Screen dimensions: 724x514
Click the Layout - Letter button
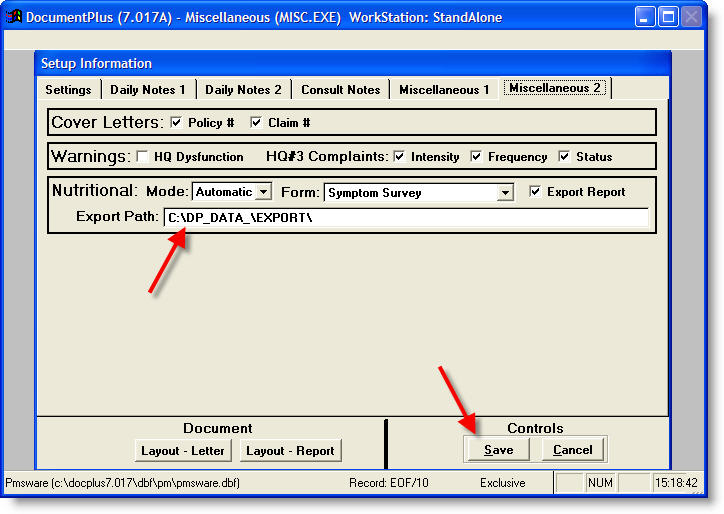(x=183, y=450)
